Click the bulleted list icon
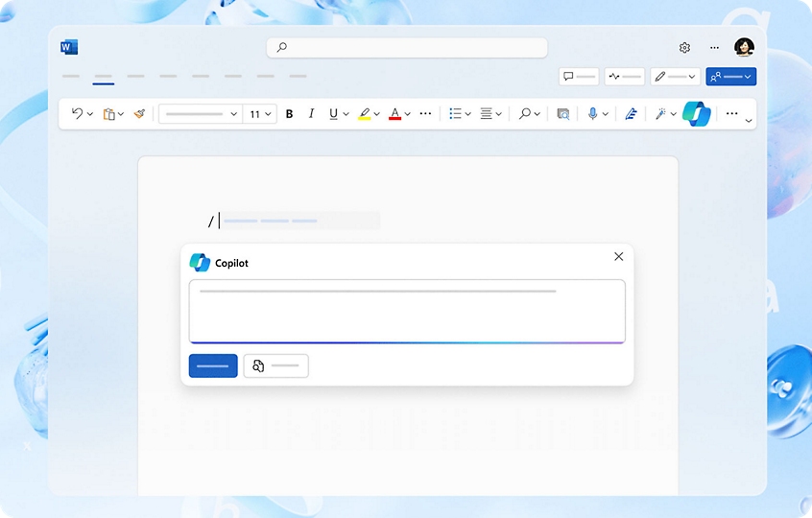 tap(455, 113)
